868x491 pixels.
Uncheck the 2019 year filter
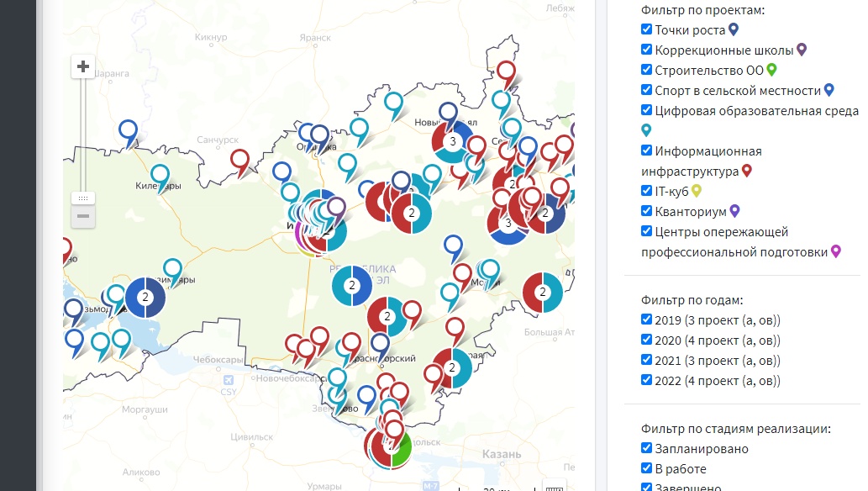[646, 319]
